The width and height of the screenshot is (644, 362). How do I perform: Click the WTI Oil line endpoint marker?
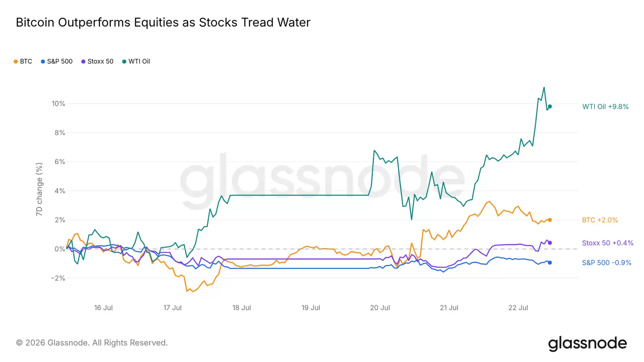[550, 107]
